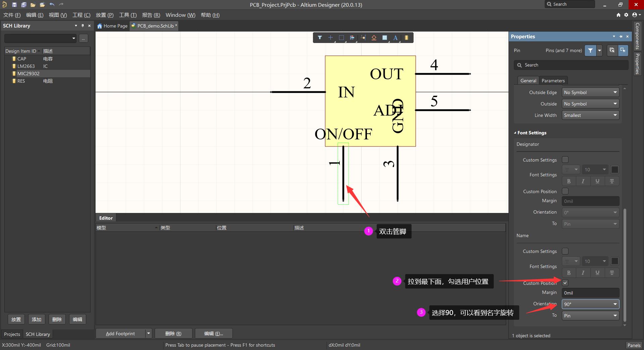Collapse the Font Settings section

[x=515, y=133]
